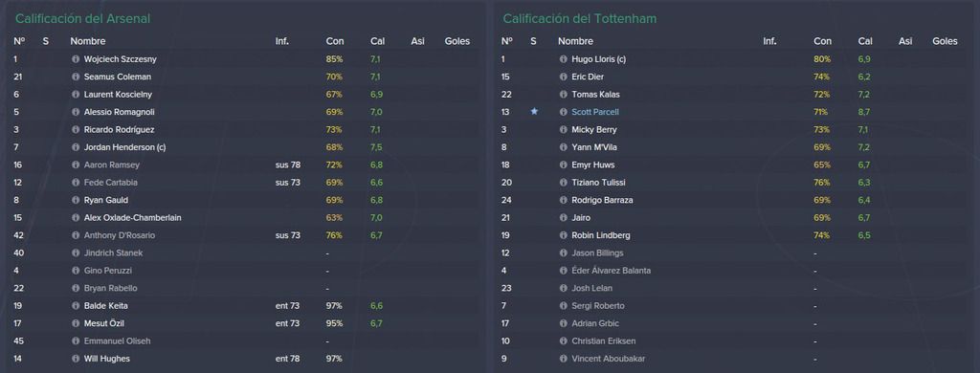Click info icon next to Alex Oxlade-Chamberlain
The image size is (980, 373).
pos(76,218)
